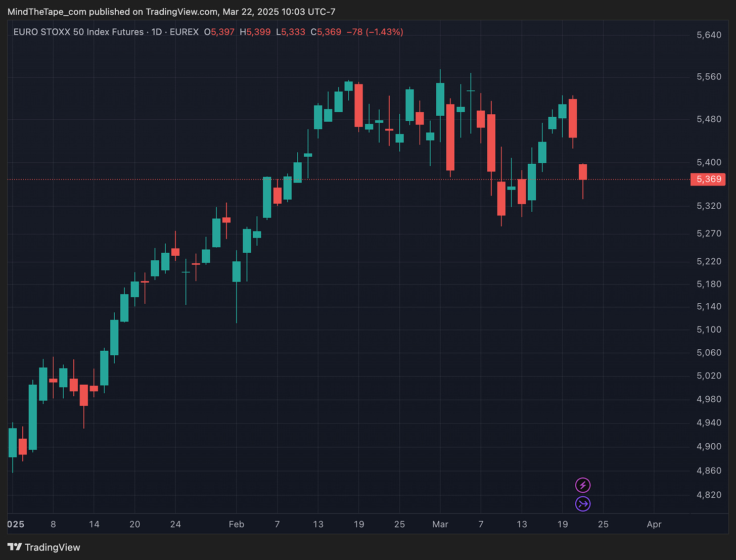Click the TradingView logo at bottom left
The width and height of the screenshot is (736, 560).
44,547
